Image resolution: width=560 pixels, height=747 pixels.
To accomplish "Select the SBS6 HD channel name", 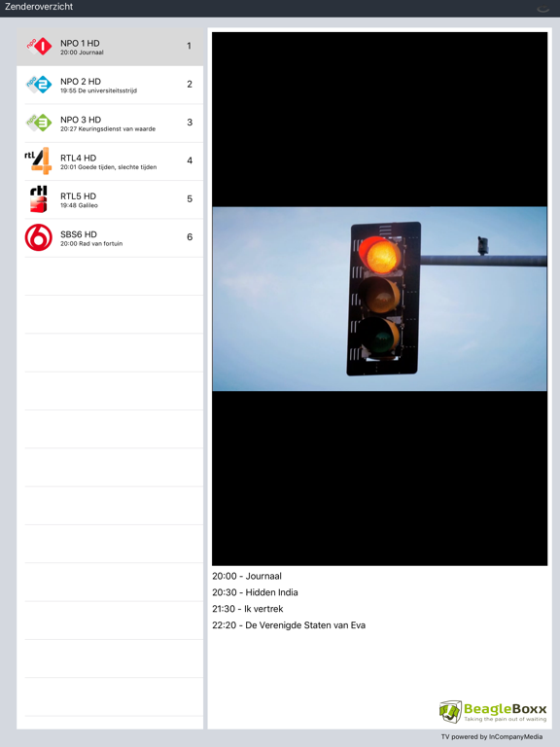I will tap(79, 233).
